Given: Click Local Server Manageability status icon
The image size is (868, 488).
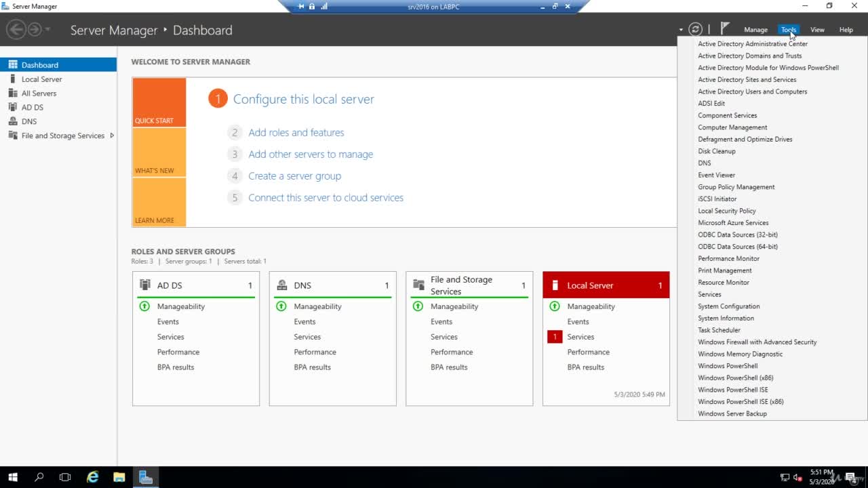Looking at the screenshot, I should [555, 306].
